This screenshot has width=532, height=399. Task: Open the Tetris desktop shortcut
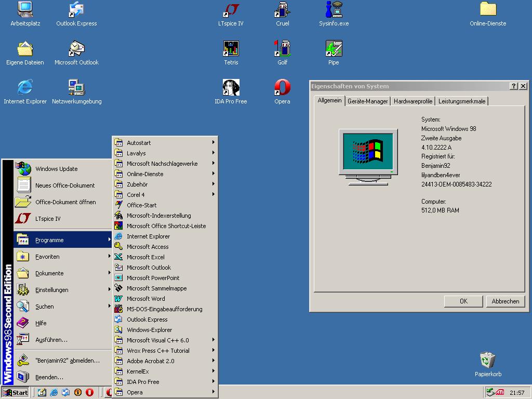point(231,49)
